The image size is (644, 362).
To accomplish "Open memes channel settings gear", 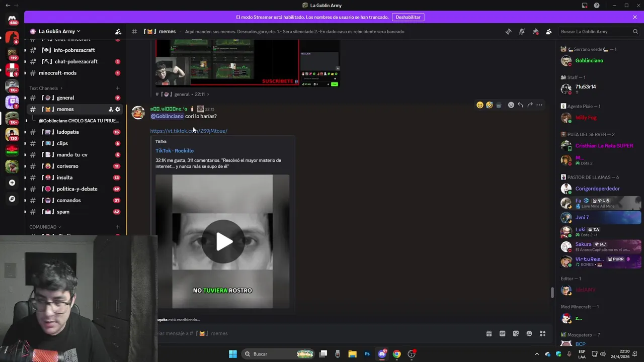I will click(118, 109).
